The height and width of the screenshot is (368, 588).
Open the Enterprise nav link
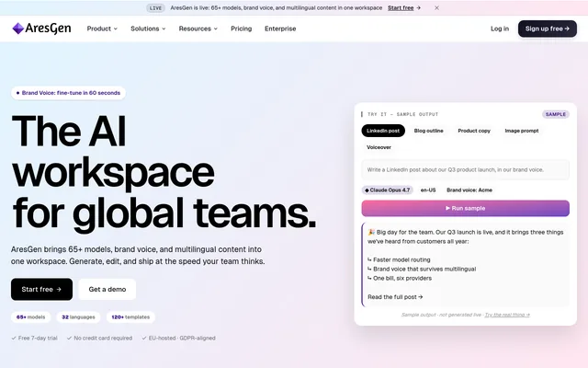point(280,29)
